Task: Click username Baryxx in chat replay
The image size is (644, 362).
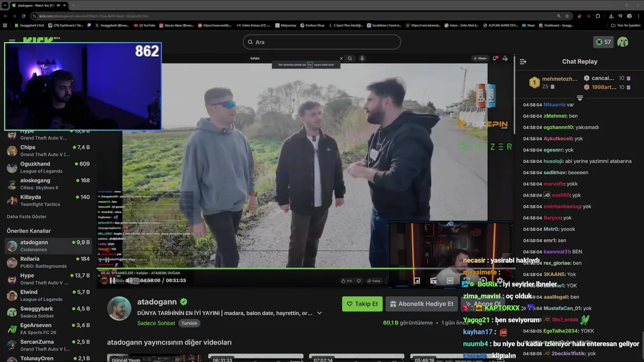Action: (552, 218)
